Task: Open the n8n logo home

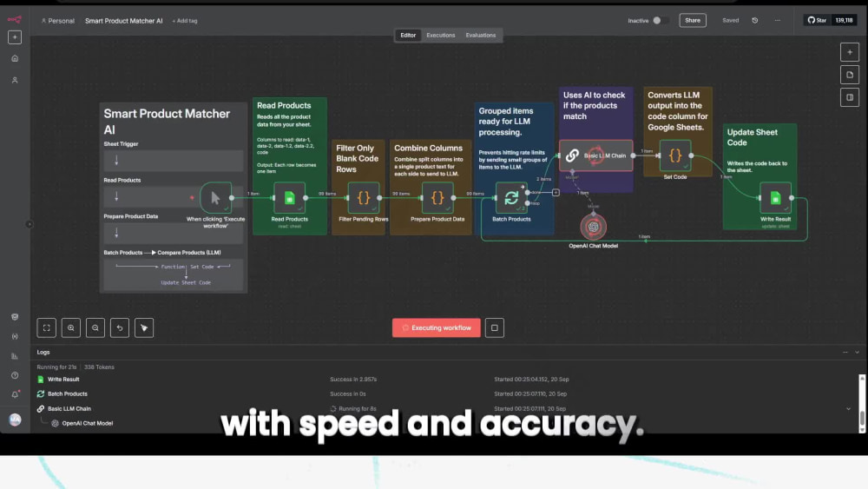Action: click(x=15, y=19)
